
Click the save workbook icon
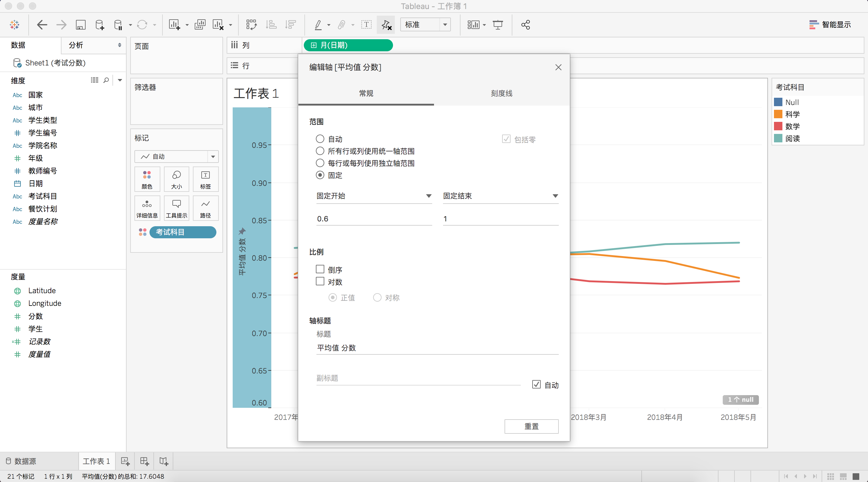80,25
